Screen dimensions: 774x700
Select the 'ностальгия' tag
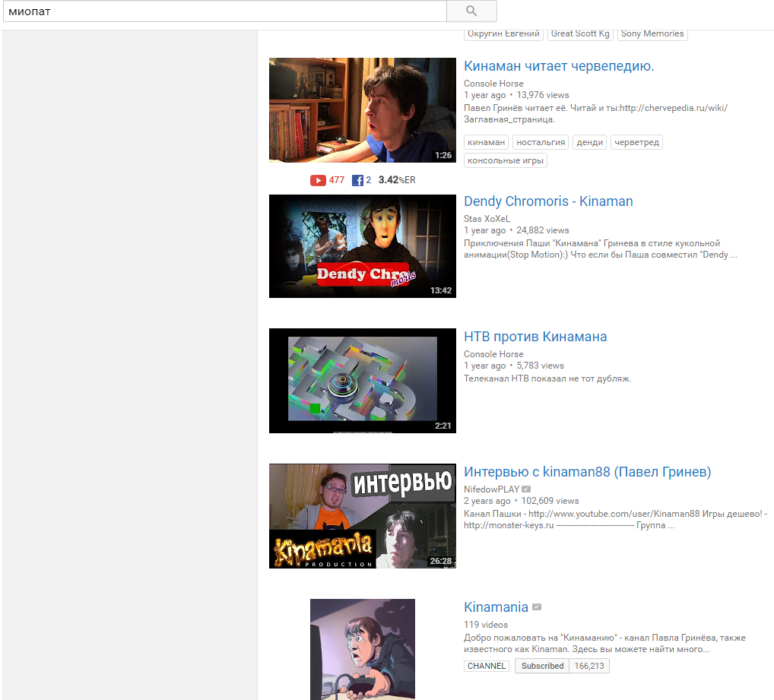pos(541,142)
